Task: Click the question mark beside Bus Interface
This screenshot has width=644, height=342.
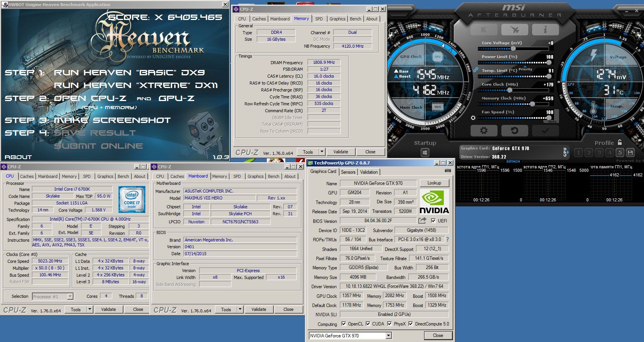Action: 447,239
